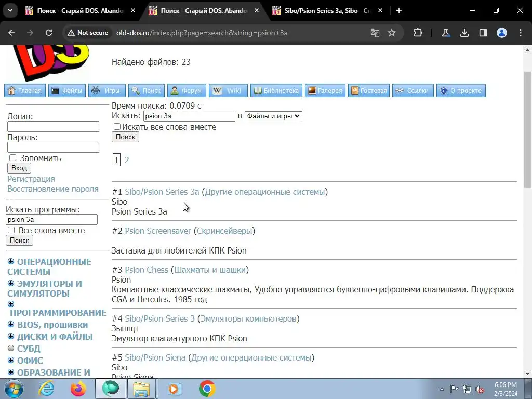Bookmark this page with the star icon

392,33
